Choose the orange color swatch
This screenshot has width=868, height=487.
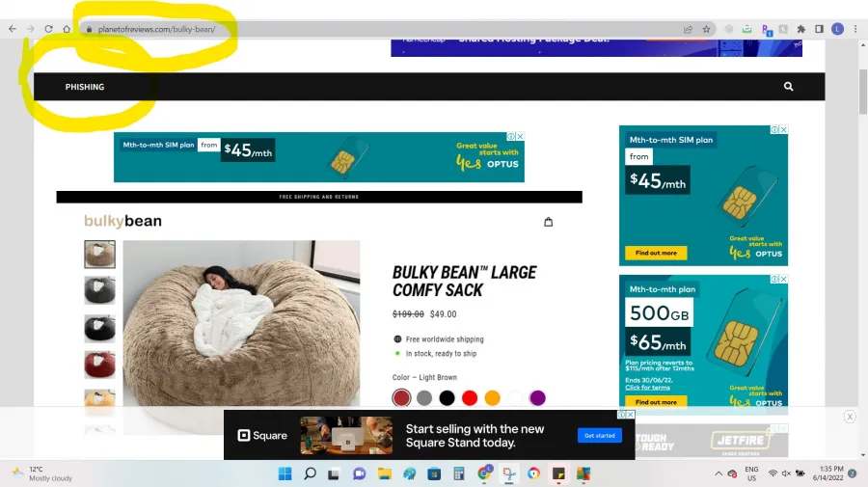pyautogui.click(x=492, y=398)
